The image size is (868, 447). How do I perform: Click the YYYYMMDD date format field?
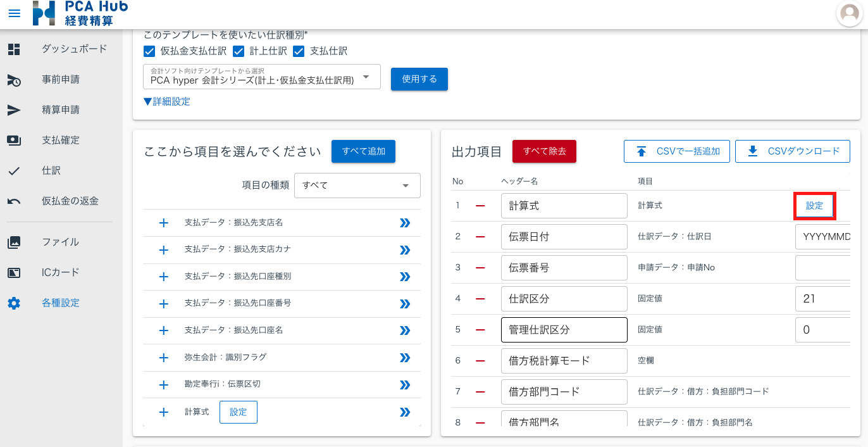click(x=823, y=237)
